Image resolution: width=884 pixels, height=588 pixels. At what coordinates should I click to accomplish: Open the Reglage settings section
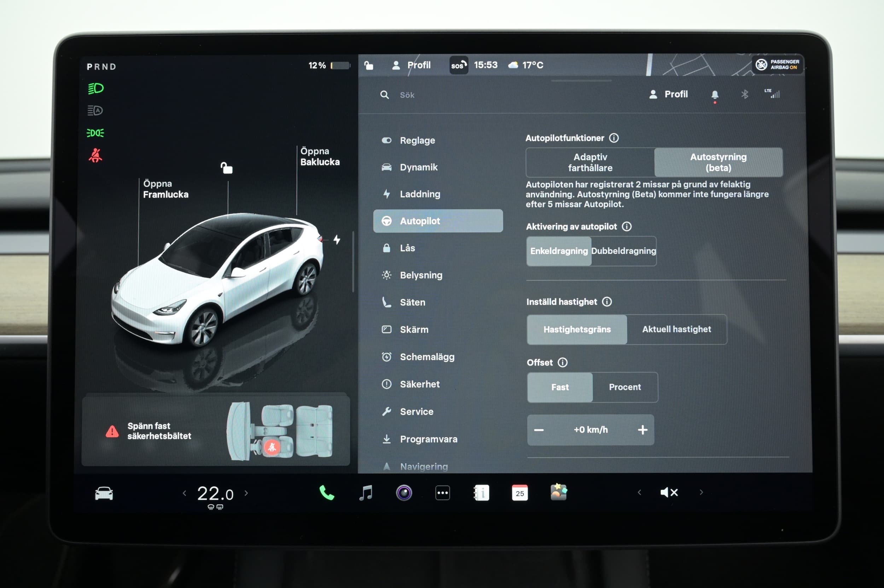pos(438,141)
